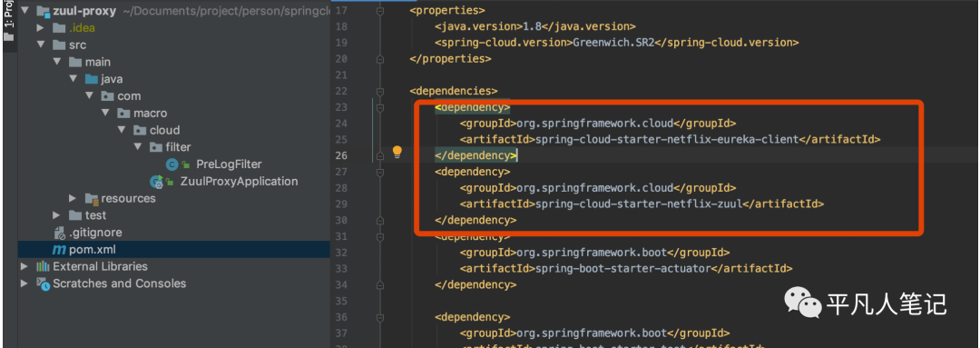
Task: Click the spring-cloud-starter-netflix-eureka-client artifactId
Action: click(668, 140)
